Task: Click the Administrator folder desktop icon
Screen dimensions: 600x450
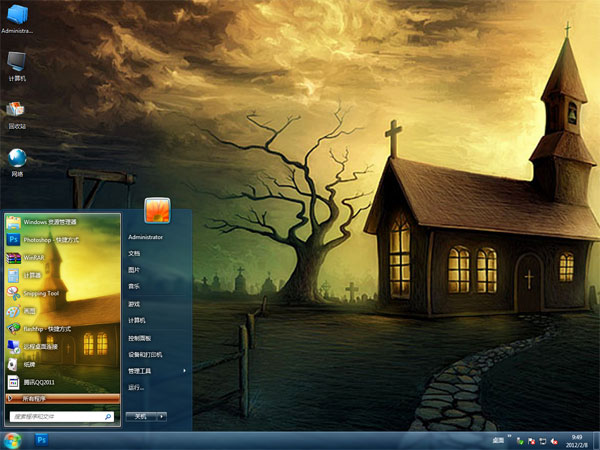Action: pos(17,17)
